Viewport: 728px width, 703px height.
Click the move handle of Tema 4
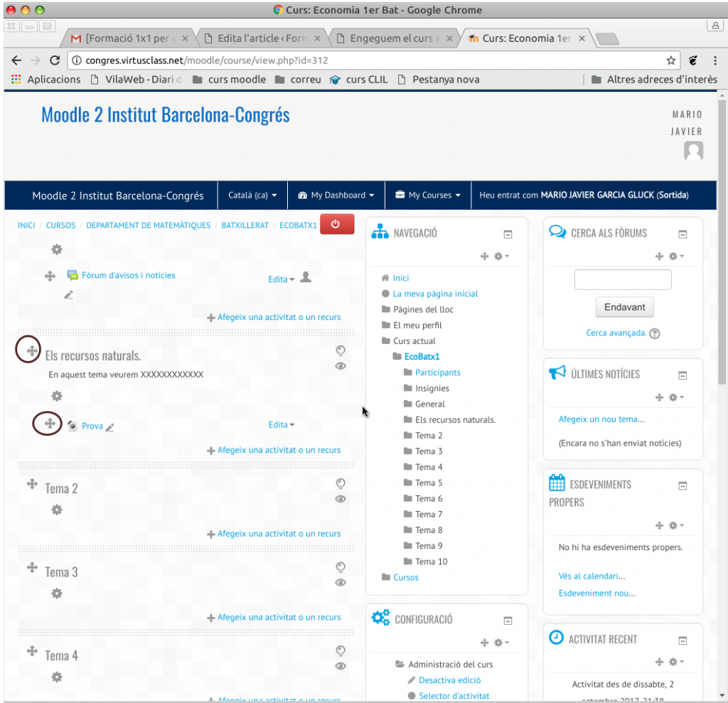click(31, 651)
